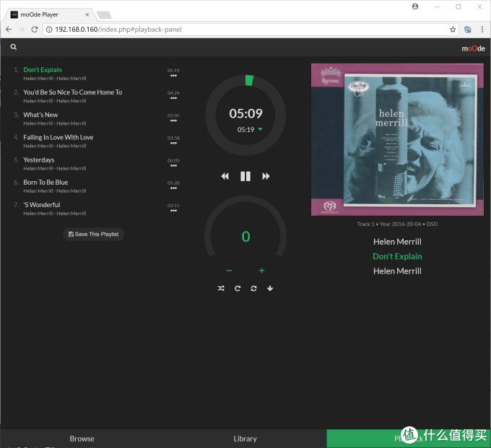Toggle single-track repeat icon
Screen dimensions: 491x448
(x=253, y=289)
